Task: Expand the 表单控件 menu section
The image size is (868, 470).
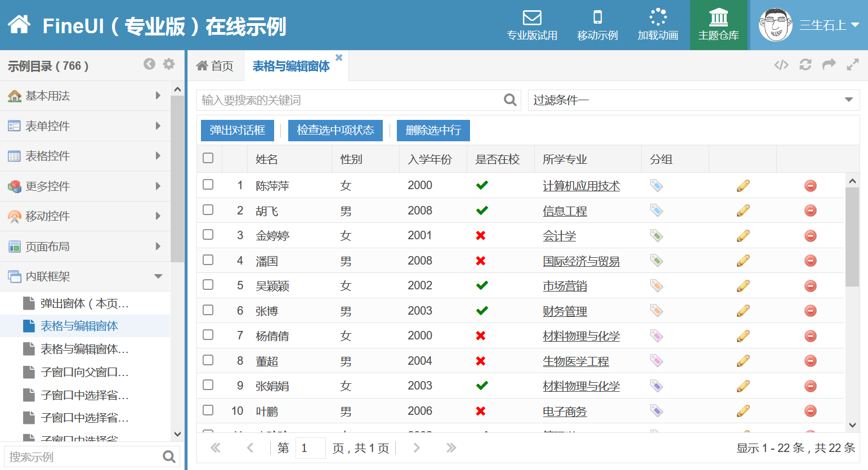Action: pos(84,126)
